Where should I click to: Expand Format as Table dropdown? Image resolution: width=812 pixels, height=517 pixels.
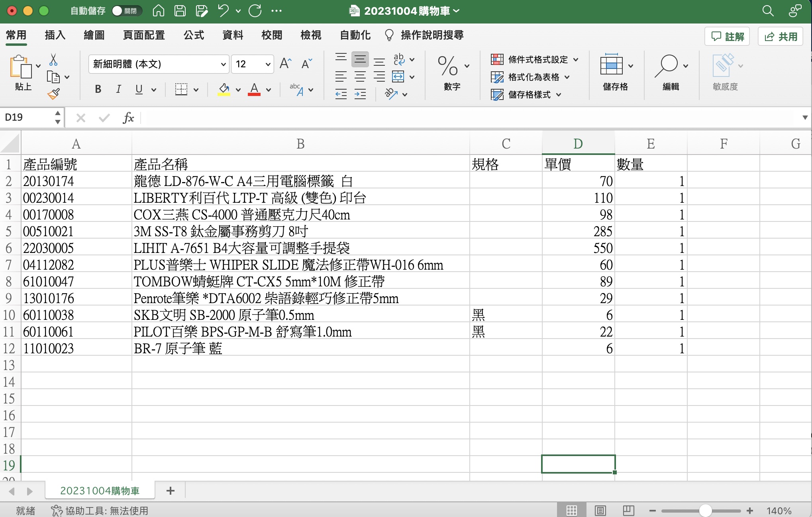[x=567, y=77]
